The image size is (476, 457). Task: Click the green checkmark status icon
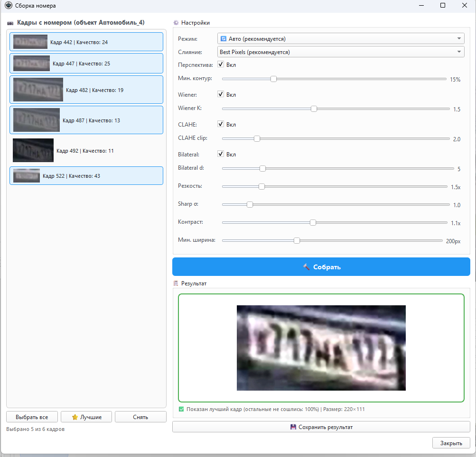tap(181, 409)
